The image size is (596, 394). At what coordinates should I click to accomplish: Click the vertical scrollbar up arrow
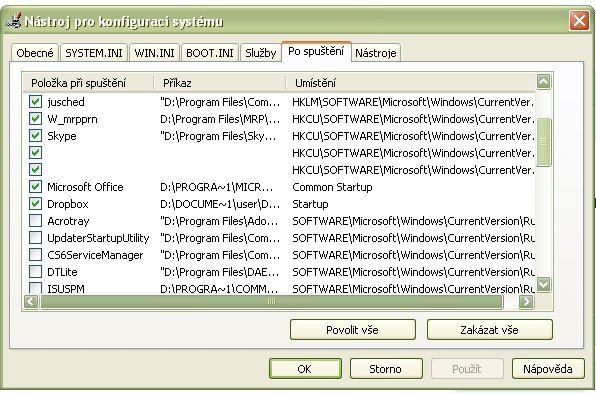pyautogui.click(x=544, y=82)
